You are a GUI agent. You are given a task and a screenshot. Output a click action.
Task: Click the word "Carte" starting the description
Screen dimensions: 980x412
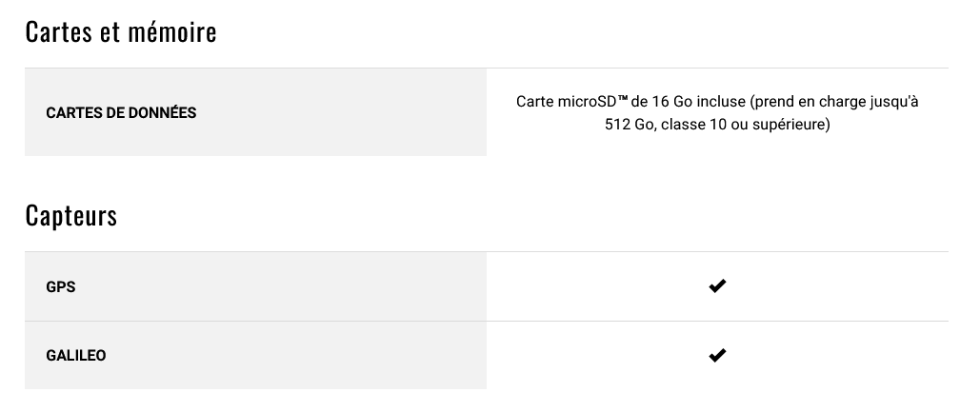[x=534, y=101]
